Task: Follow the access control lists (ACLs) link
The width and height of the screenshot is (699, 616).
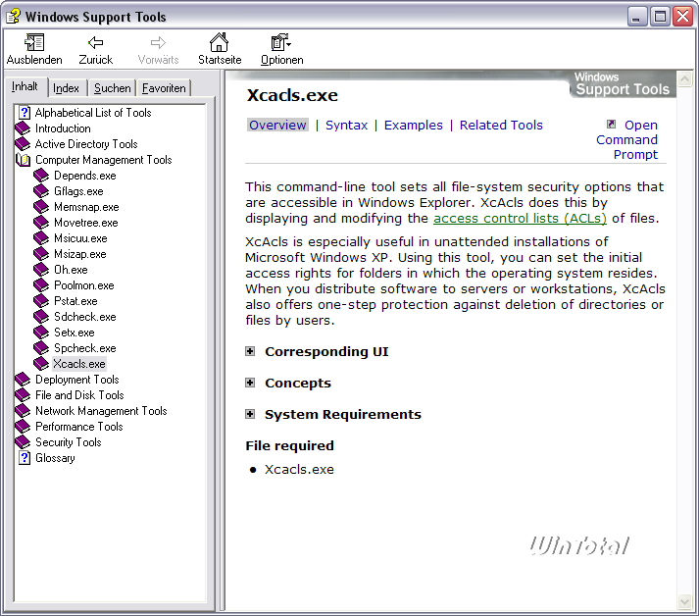Action: coord(520,218)
